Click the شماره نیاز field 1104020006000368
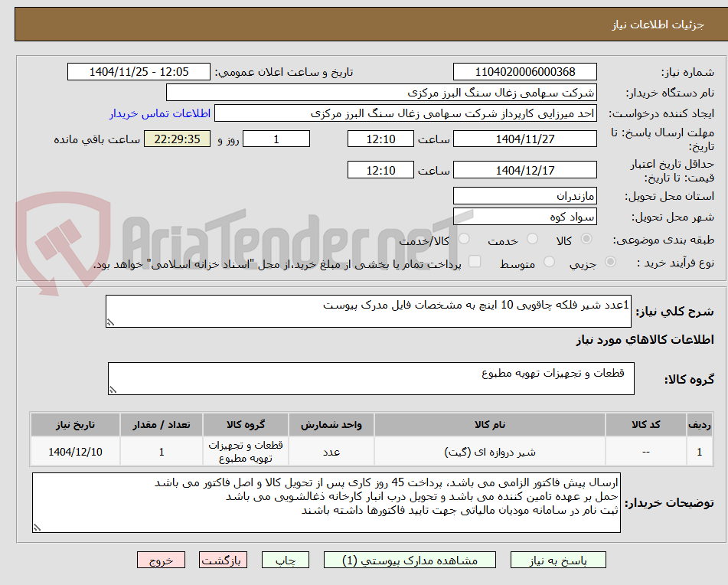Screen dimensions: 728x585 524,72
